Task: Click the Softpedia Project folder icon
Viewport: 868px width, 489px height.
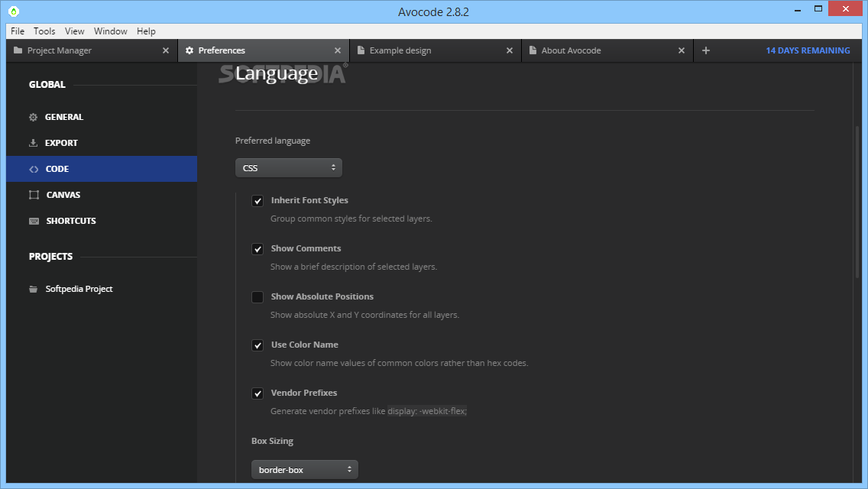Action: click(x=33, y=289)
